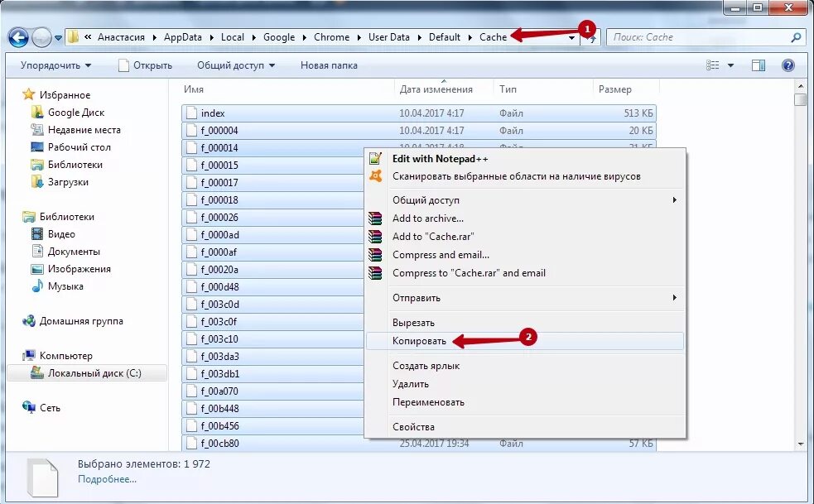Choose Compress and email... entry
This screenshot has width=814, height=504.
[525, 255]
